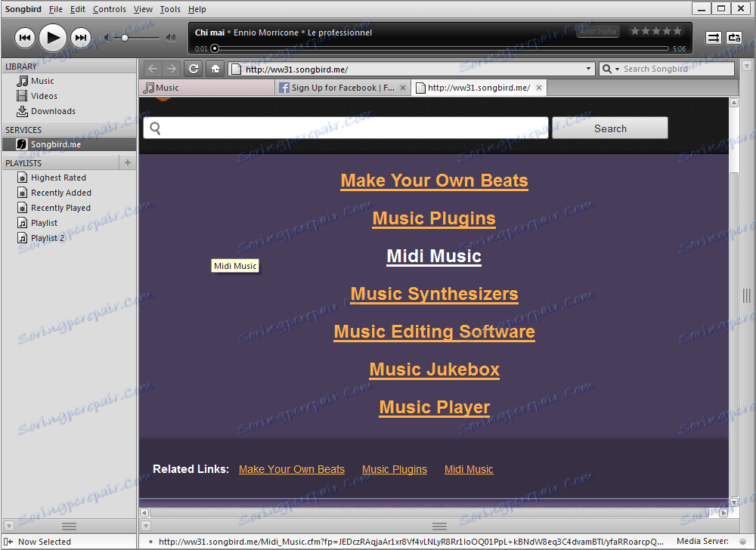Open the Controls menu
Image resolution: width=756 pixels, height=550 pixels.
(110, 9)
